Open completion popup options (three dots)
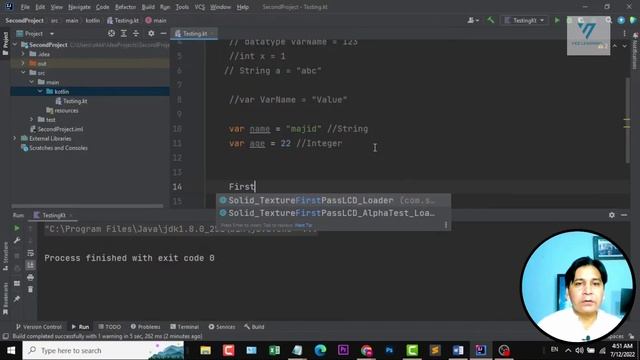The width and height of the screenshot is (640, 360). [x=446, y=225]
